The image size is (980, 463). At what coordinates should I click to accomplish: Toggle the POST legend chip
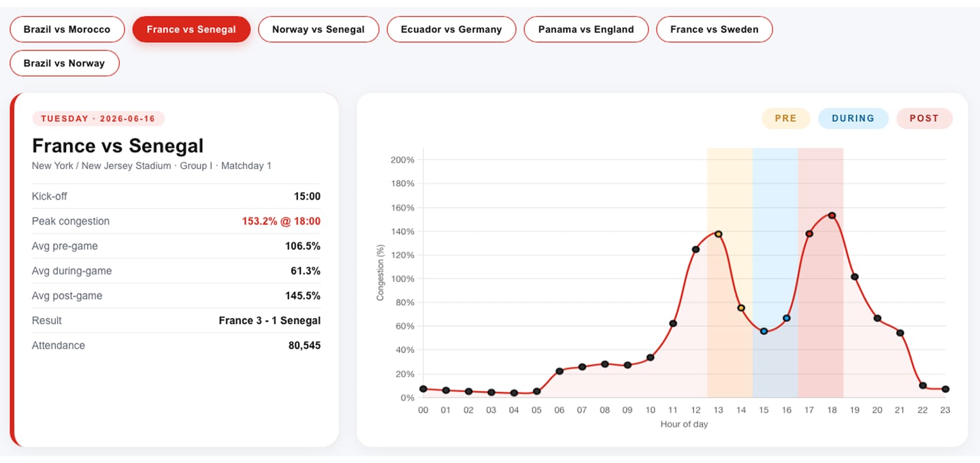click(x=924, y=118)
